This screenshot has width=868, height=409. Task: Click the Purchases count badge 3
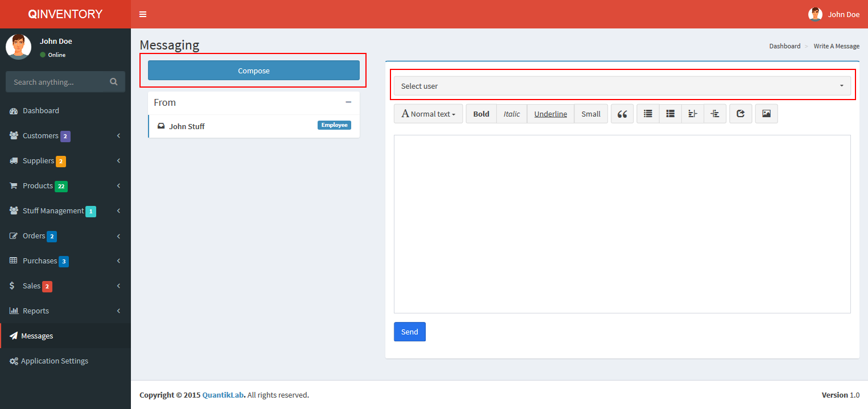(64, 262)
